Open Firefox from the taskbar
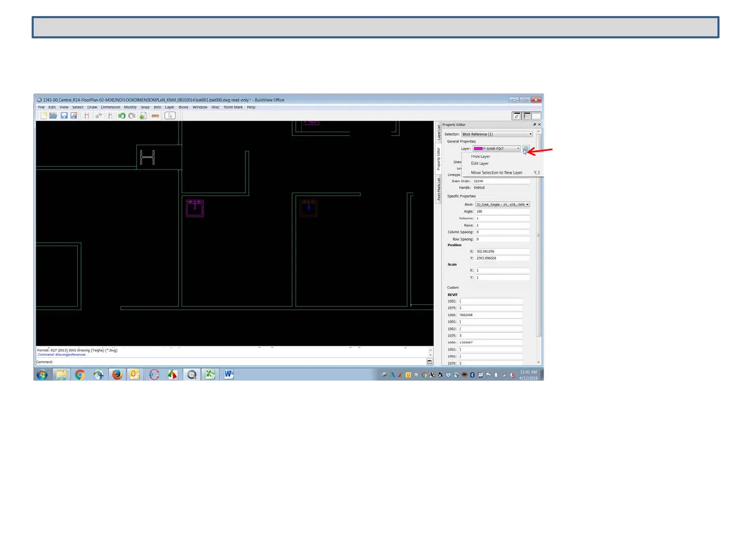Screen dimensions: 747x560 tap(117, 374)
